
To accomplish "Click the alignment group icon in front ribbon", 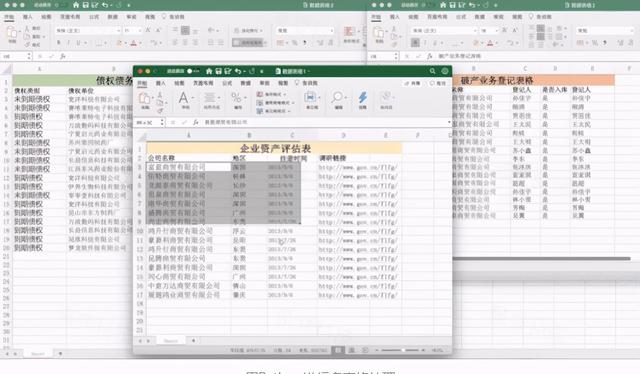I will [210, 98].
